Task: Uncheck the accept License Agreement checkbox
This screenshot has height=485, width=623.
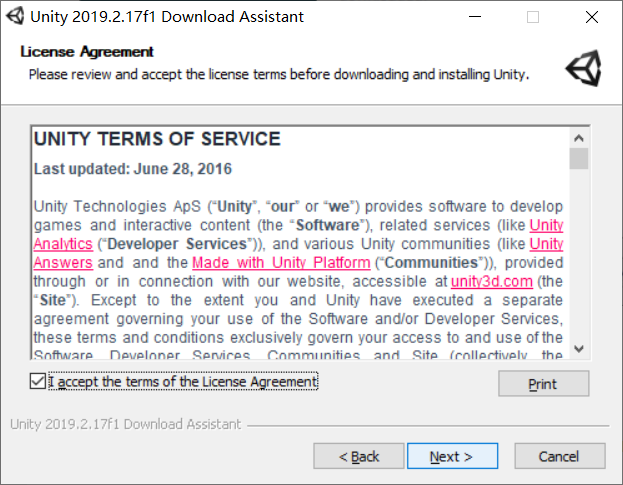Action: (x=38, y=381)
